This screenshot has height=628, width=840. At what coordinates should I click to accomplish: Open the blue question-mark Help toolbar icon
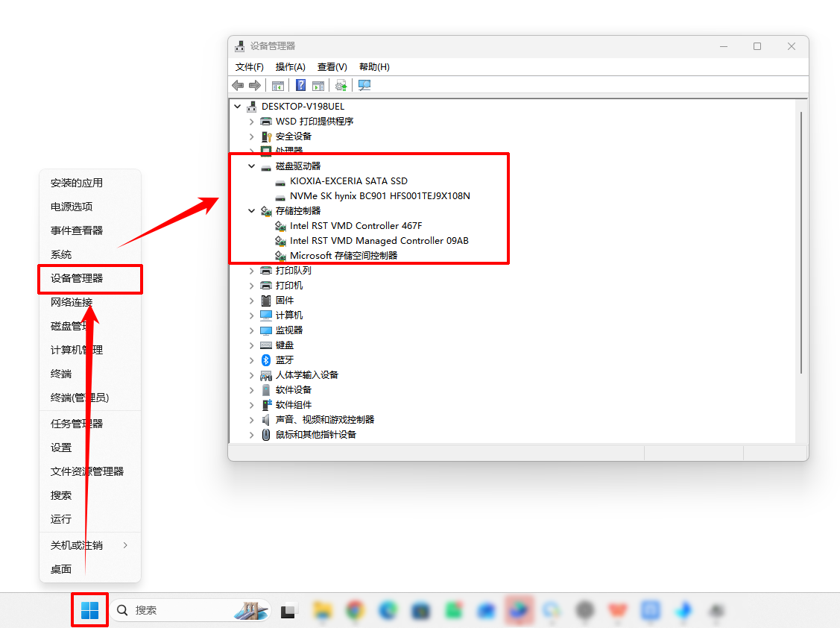click(301, 85)
